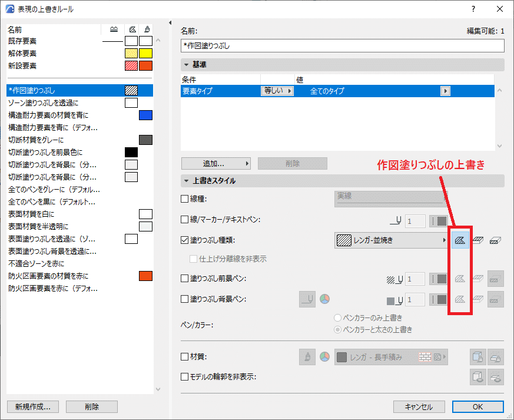Enable 塗りつぶし前景ペン checkbox
514x420 pixels.
coord(184,279)
